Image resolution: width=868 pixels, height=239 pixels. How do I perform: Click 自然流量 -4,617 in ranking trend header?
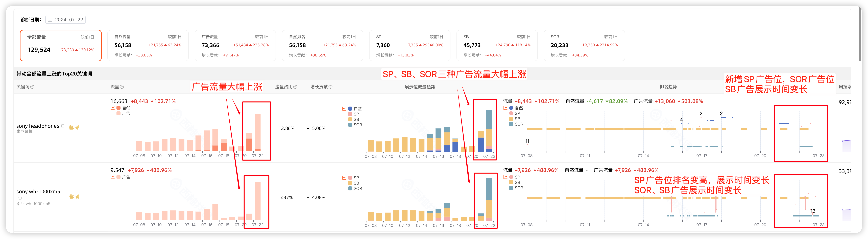pos(596,101)
